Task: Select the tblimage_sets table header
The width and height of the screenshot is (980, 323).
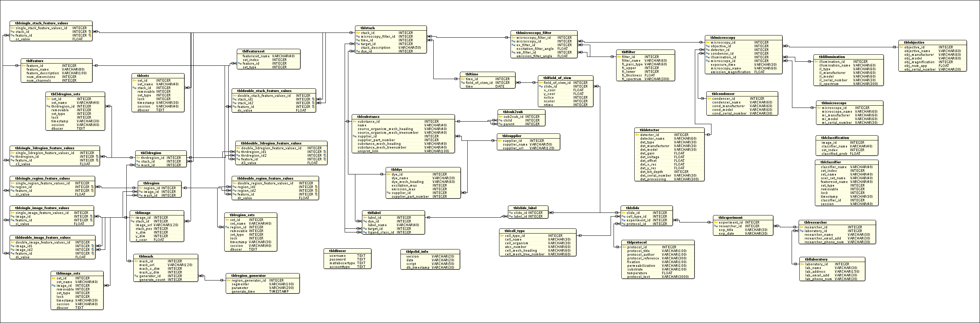Action: [77, 273]
